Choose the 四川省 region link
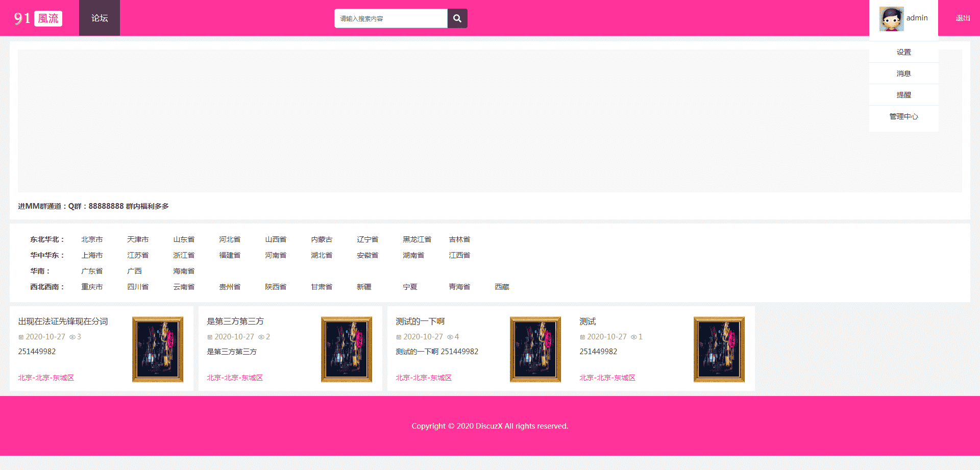The height and width of the screenshot is (470, 980). coord(138,287)
